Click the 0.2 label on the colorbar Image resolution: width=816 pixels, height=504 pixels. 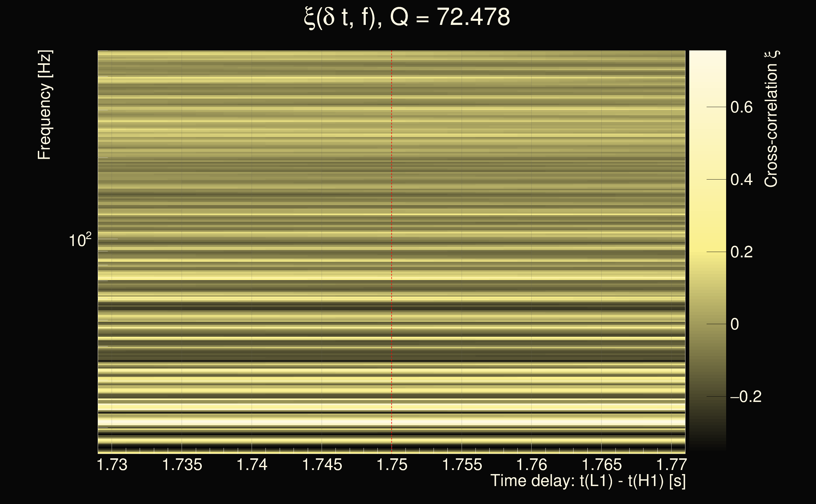pos(741,252)
